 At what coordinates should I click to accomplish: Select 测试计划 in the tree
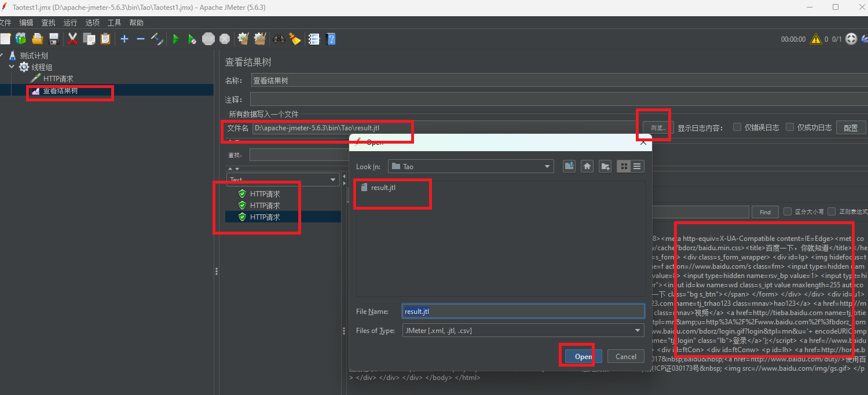point(34,56)
